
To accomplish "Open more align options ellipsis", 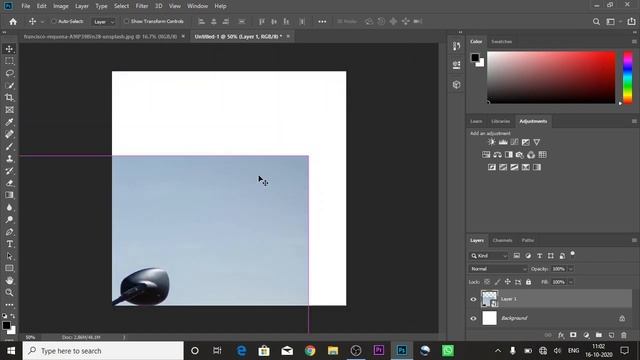I will (x=322, y=22).
